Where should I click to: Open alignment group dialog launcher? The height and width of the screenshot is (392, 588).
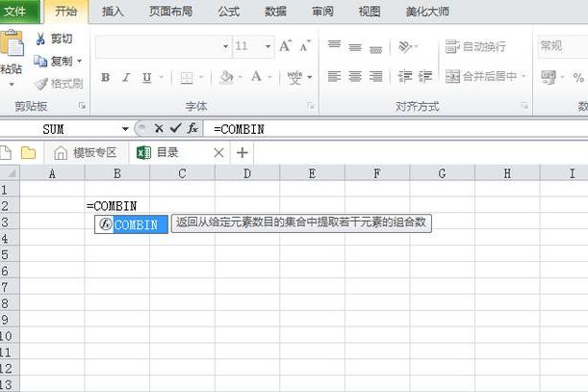(x=524, y=105)
